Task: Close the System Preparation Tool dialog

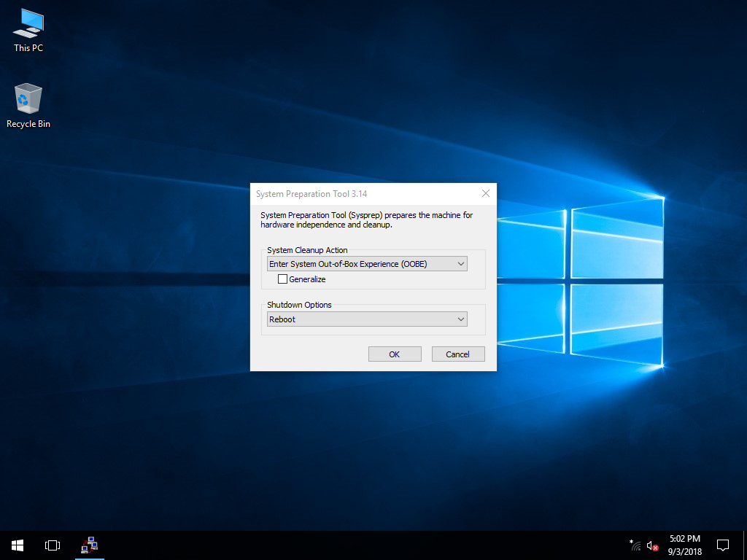Action: click(485, 193)
